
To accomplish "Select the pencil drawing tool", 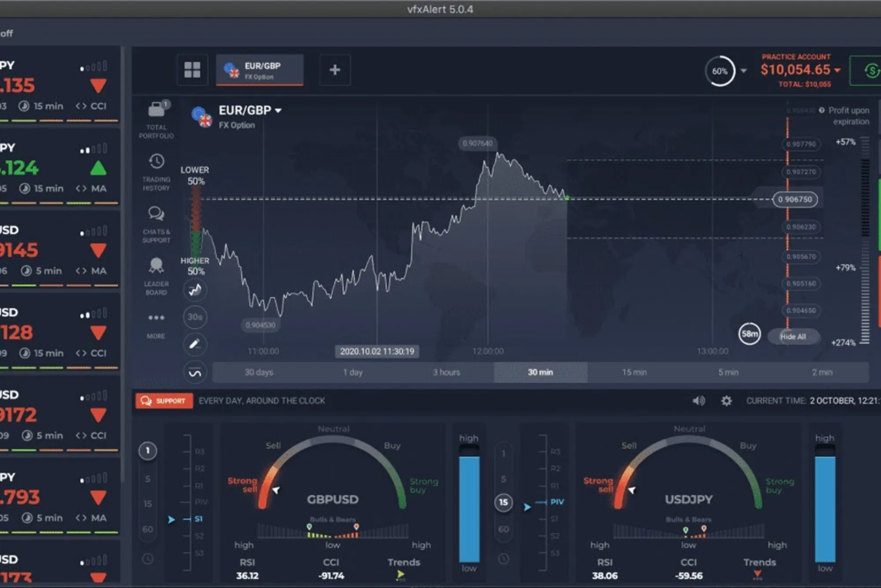I will pos(195,344).
